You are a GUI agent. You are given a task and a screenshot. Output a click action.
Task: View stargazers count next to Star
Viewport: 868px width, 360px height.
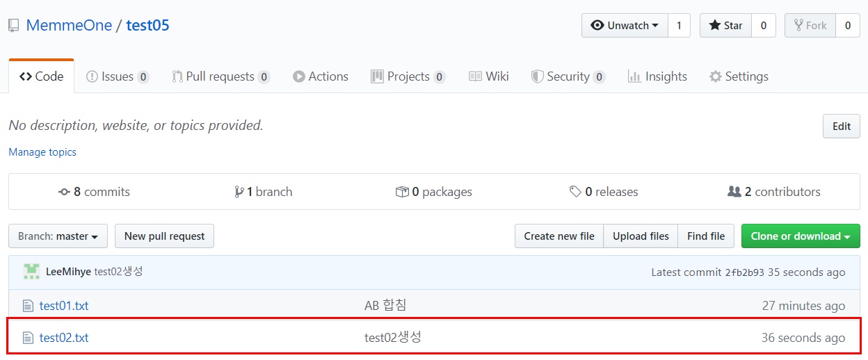763,26
